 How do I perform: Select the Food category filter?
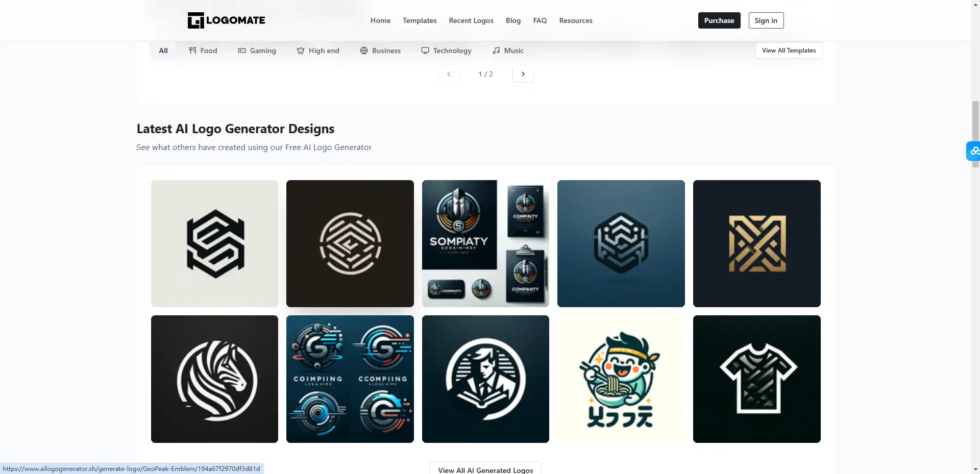pos(203,51)
